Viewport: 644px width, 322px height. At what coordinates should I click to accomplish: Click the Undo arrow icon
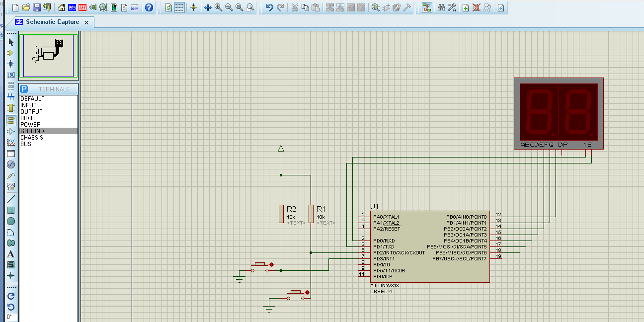269,7
